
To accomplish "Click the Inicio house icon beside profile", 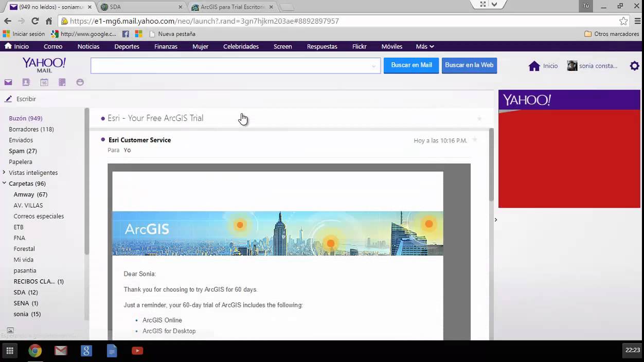I will click(534, 66).
